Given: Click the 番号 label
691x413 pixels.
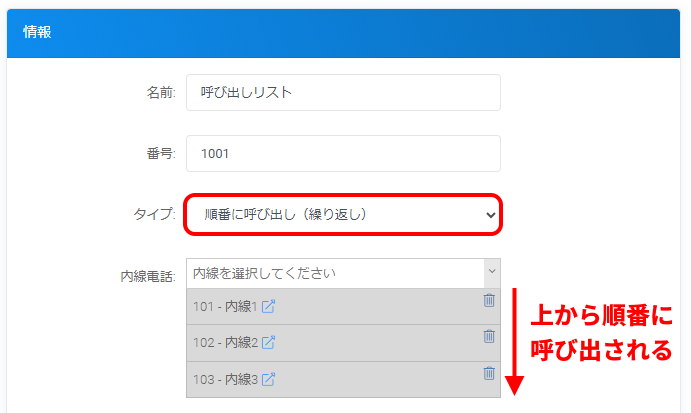Looking at the screenshot, I should point(161,154).
